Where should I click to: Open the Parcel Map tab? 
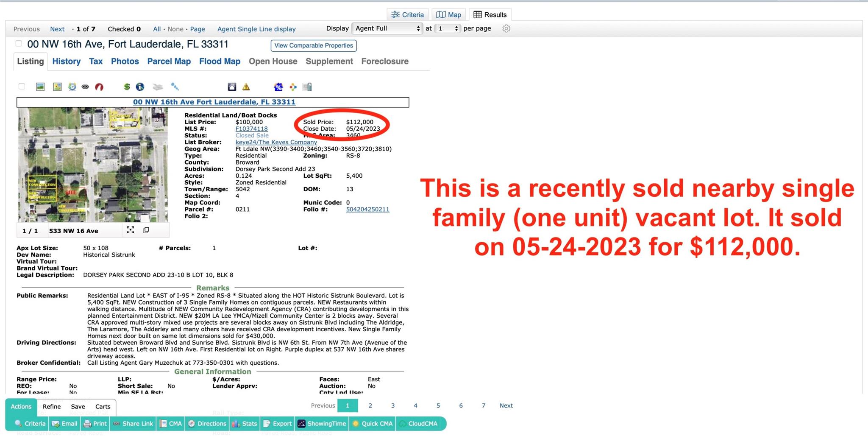tap(169, 61)
